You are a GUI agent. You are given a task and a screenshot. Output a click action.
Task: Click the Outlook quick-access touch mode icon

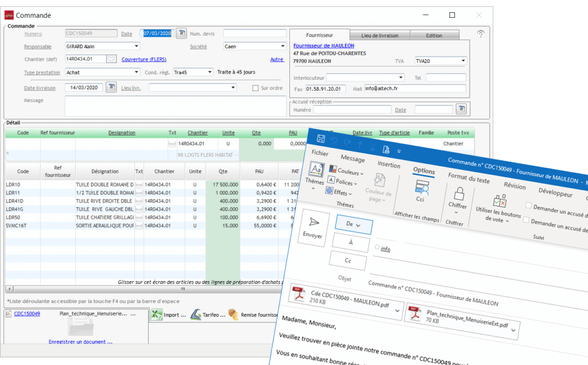386,150
